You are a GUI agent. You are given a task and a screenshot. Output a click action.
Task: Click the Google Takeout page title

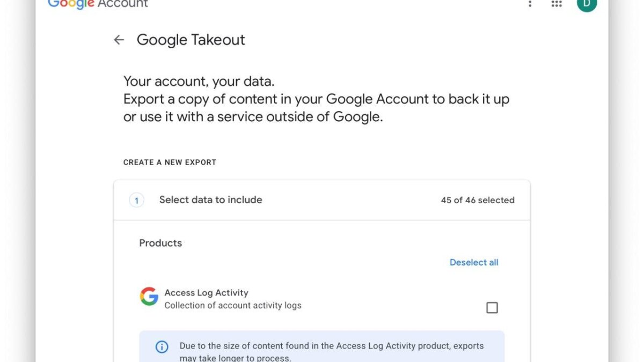191,40
